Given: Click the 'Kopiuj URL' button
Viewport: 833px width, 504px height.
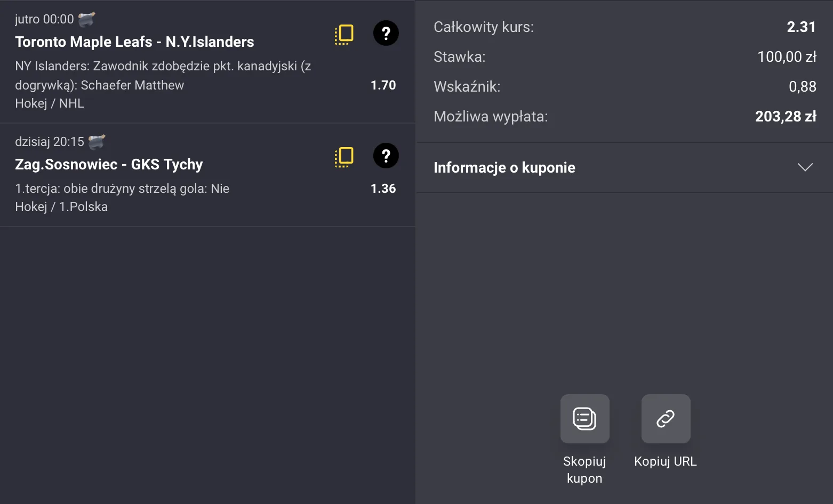Looking at the screenshot, I should click(665, 461).
